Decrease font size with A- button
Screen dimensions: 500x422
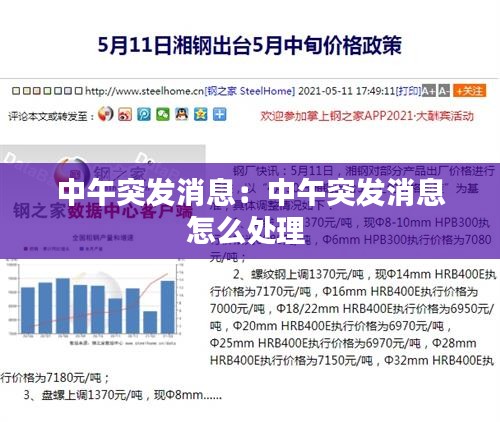(x=444, y=90)
